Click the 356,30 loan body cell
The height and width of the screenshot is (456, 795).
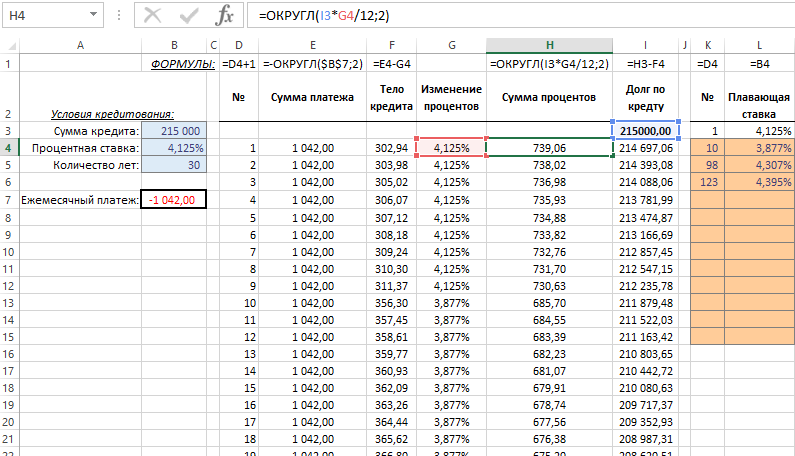391,303
